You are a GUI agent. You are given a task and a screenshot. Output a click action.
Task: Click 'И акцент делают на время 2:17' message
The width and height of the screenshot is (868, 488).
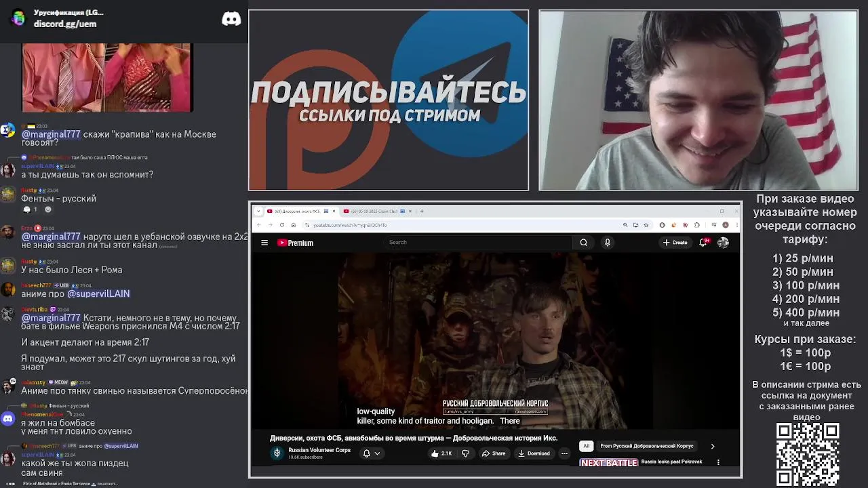click(85, 342)
